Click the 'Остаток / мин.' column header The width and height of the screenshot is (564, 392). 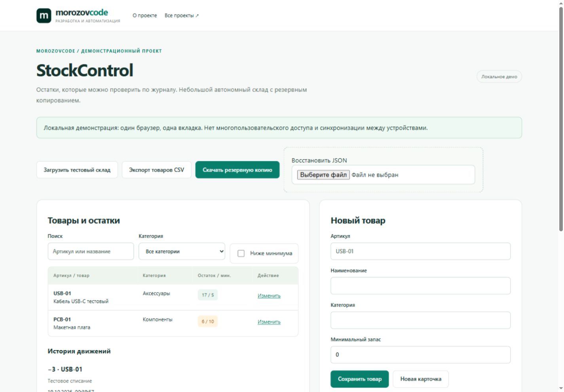click(215, 276)
